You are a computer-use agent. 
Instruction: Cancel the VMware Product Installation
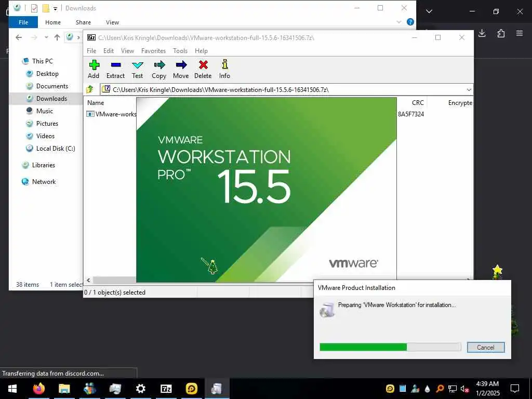pos(486,347)
